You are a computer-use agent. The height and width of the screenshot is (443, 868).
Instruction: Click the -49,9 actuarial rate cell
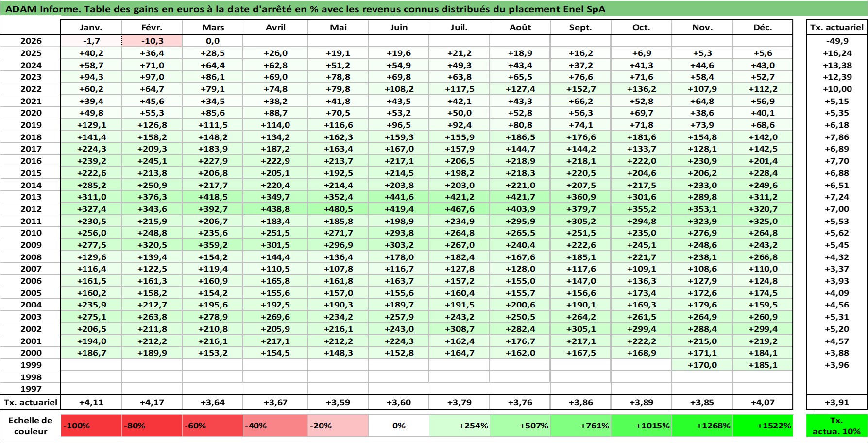click(x=836, y=41)
